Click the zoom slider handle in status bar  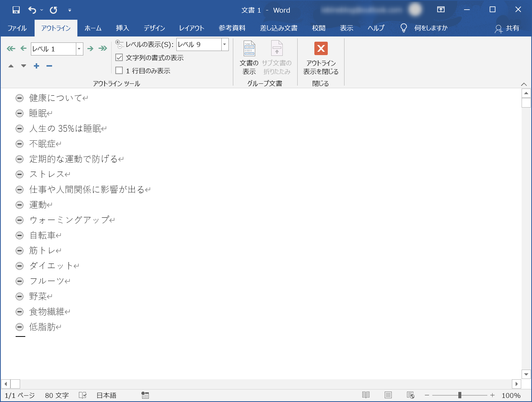pyautogui.click(x=460, y=395)
